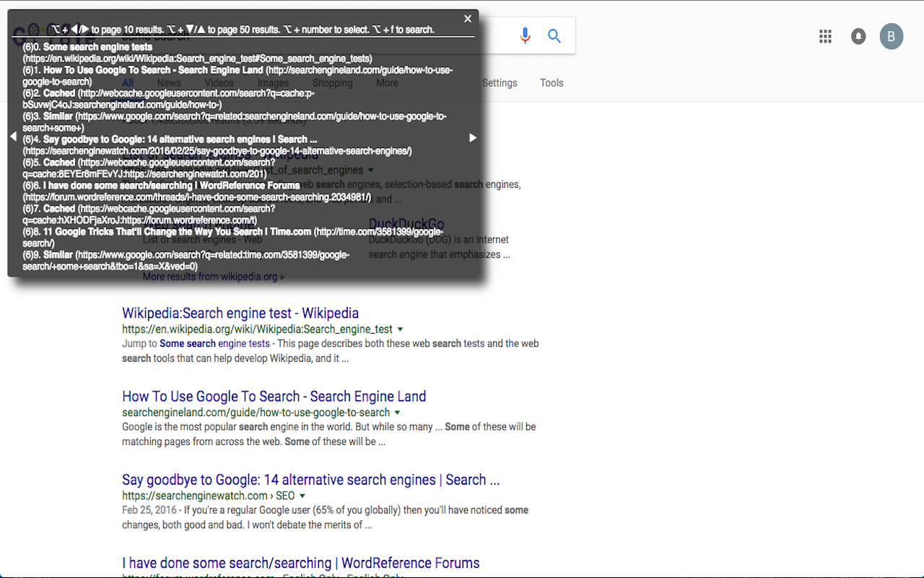The height and width of the screenshot is (578, 924).
Task: Select overlay result 3 Similar
Action: 235,122
